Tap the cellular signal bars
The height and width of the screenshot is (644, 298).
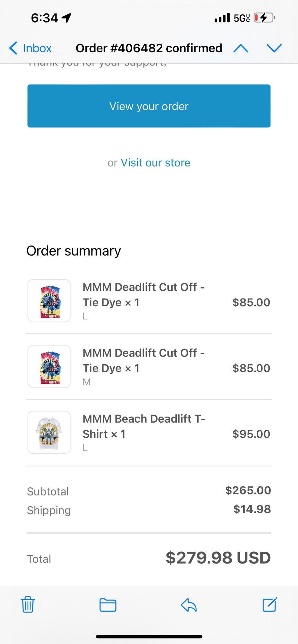(x=222, y=17)
